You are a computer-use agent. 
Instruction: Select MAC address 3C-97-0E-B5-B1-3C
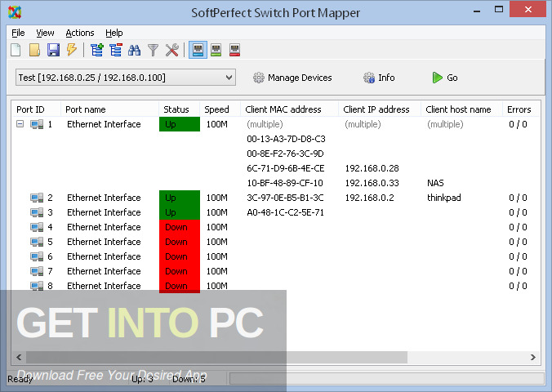coord(285,198)
